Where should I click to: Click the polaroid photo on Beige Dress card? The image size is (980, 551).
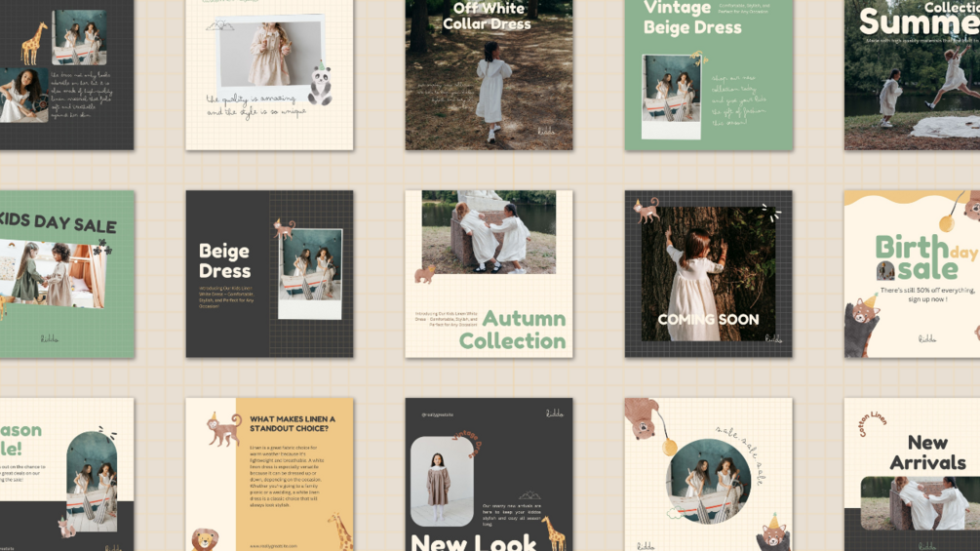tap(310, 274)
